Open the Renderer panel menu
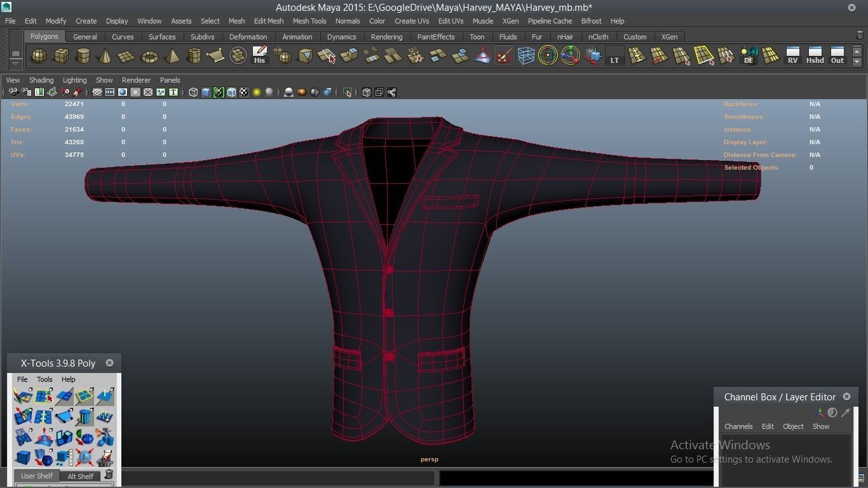The width and height of the screenshot is (868, 488). (x=136, y=80)
